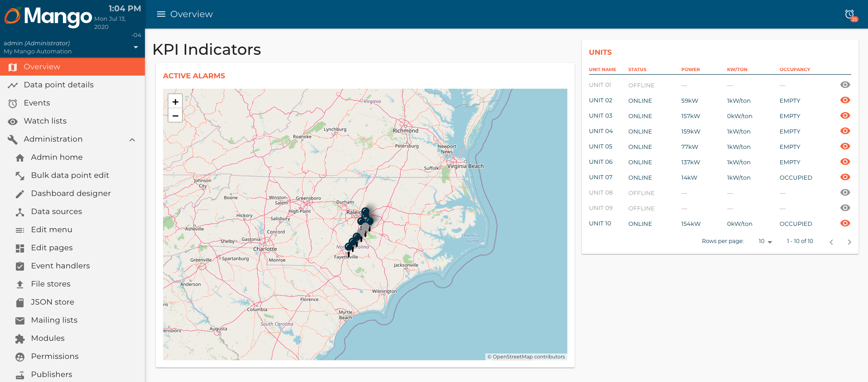Open the Rows per page dropdown
The height and width of the screenshot is (382, 868).
click(765, 241)
